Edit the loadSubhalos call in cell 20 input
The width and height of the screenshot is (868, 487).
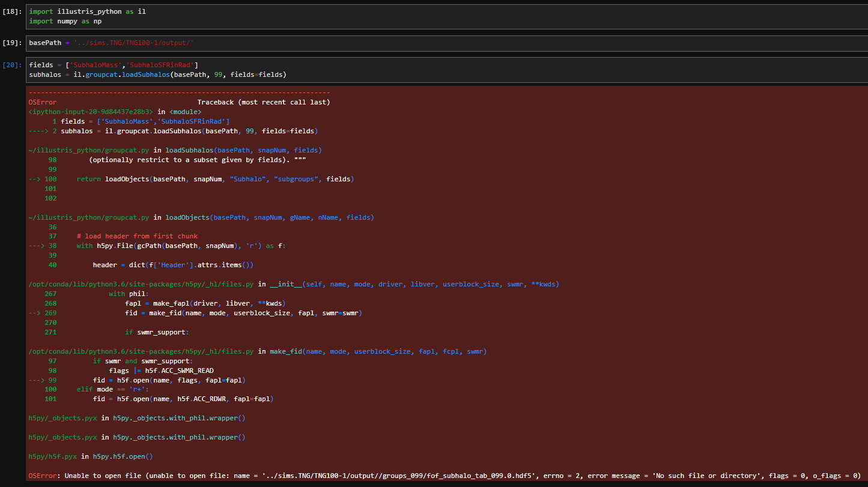157,74
